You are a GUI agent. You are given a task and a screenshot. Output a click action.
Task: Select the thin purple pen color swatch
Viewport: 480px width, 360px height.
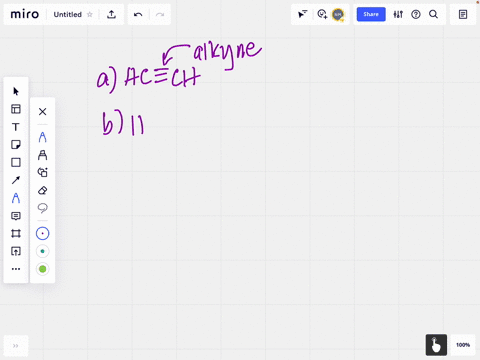42,233
